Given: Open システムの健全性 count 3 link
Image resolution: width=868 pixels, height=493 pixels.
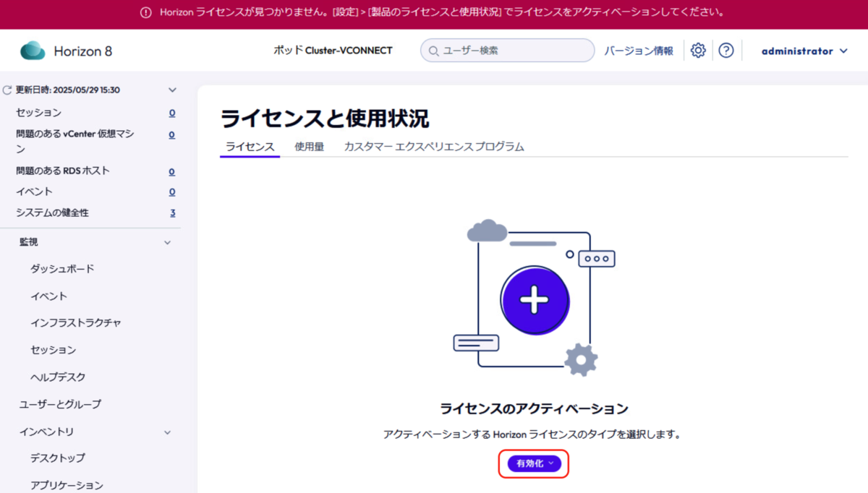Looking at the screenshot, I should (173, 213).
